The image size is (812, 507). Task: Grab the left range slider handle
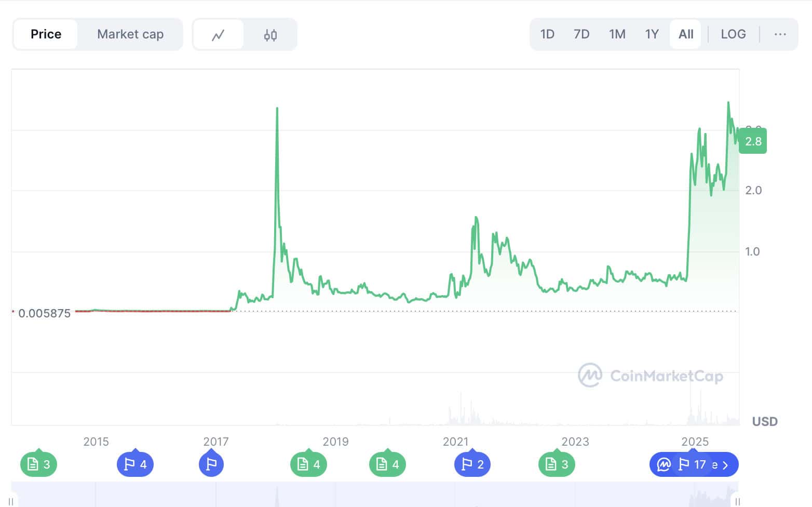click(11, 501)
